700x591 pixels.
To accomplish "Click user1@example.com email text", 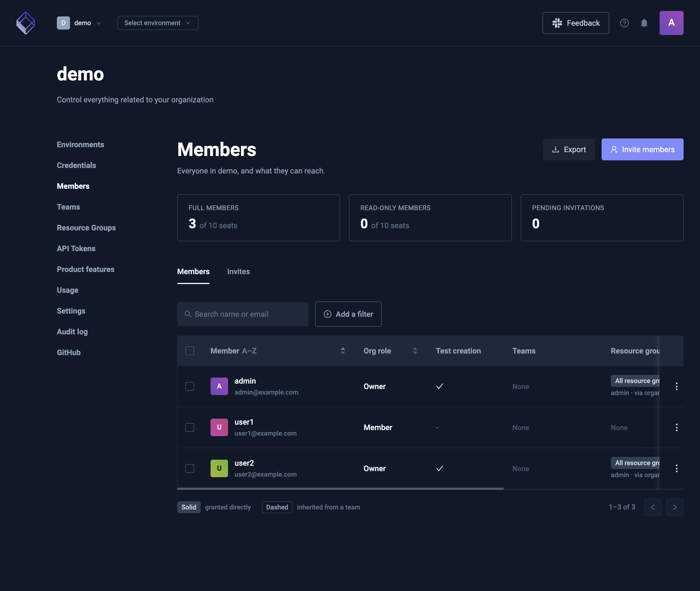I will coord(266,433).
